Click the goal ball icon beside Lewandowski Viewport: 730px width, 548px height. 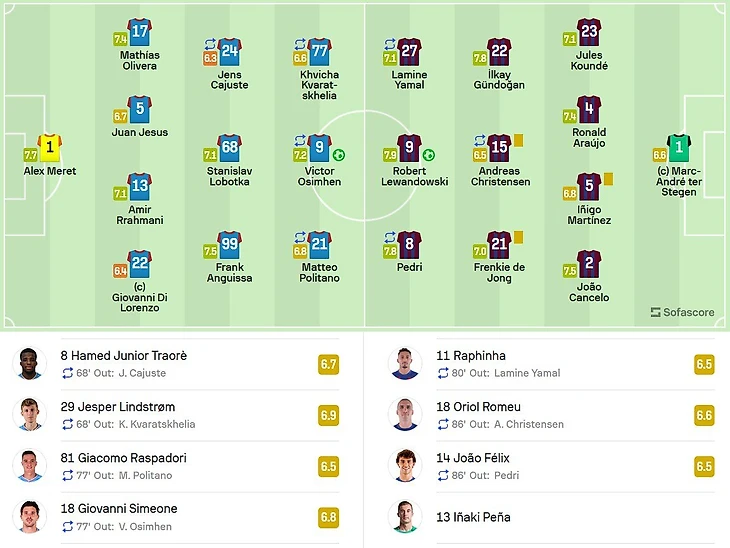pyautogui.click(x=429, y=155)
